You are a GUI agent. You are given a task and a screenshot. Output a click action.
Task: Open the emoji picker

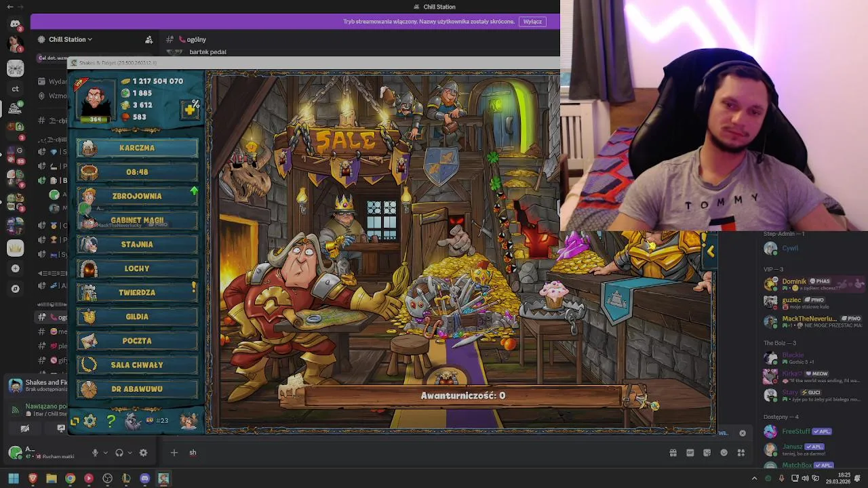tap(724, 453)
